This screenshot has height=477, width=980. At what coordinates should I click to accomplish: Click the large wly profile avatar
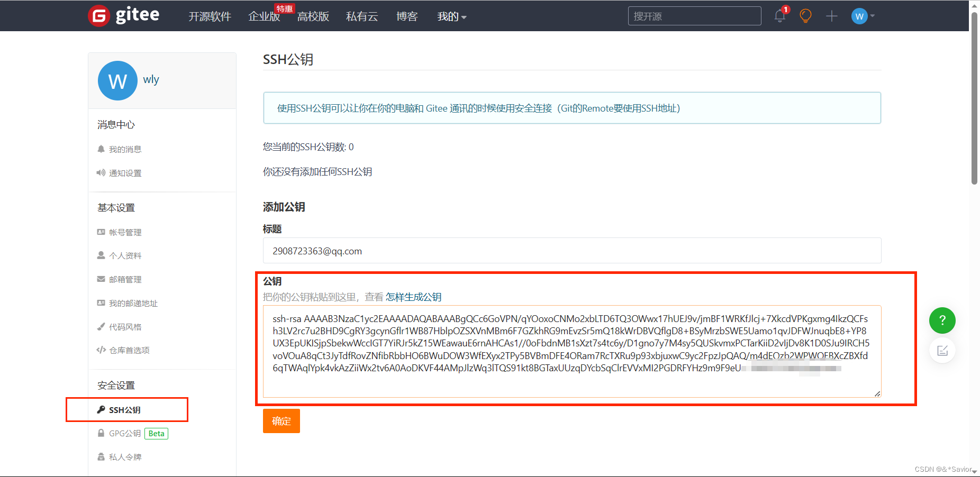(117, 81)
